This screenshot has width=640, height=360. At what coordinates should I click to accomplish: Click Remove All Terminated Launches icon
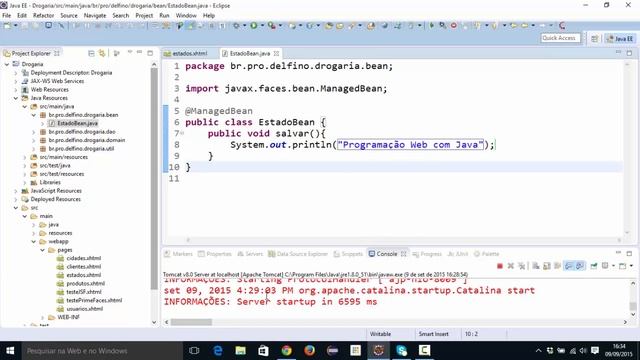pyautogui.click(x=521, y=266)
